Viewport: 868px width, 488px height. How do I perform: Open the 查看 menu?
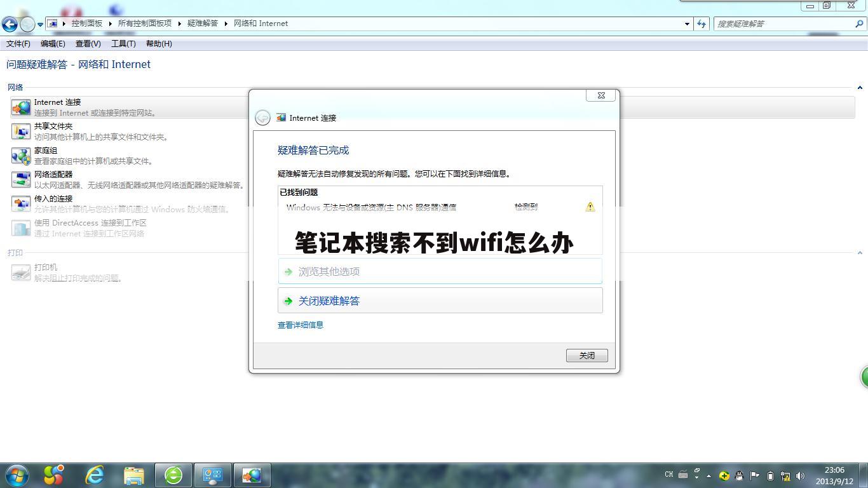click(88, 43)
